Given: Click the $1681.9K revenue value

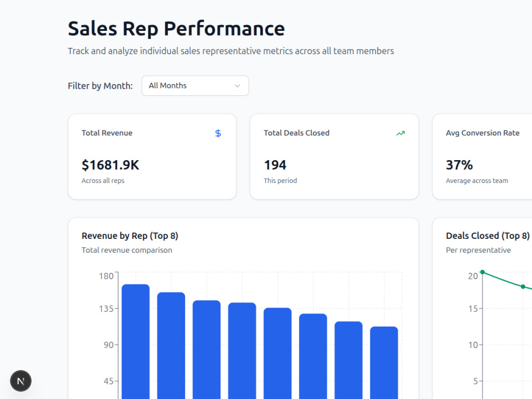Looking at the screenshot, I should pos(110,165).
